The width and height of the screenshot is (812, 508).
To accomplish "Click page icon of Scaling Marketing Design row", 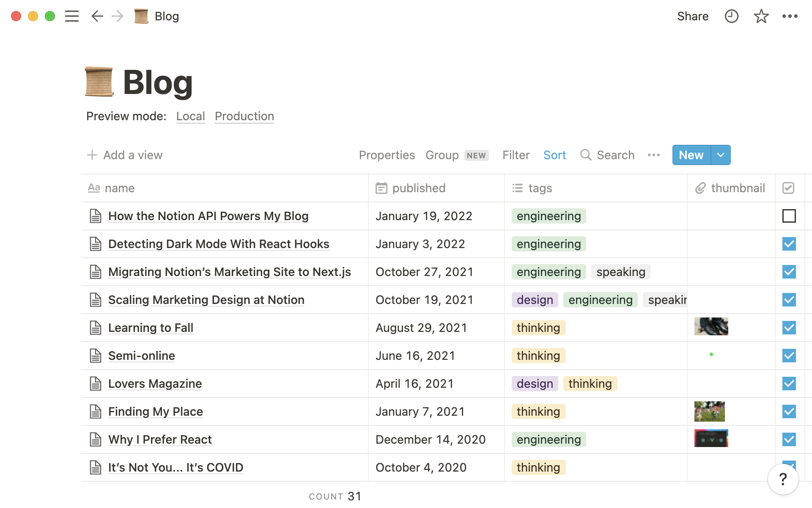I will (96, 300).
